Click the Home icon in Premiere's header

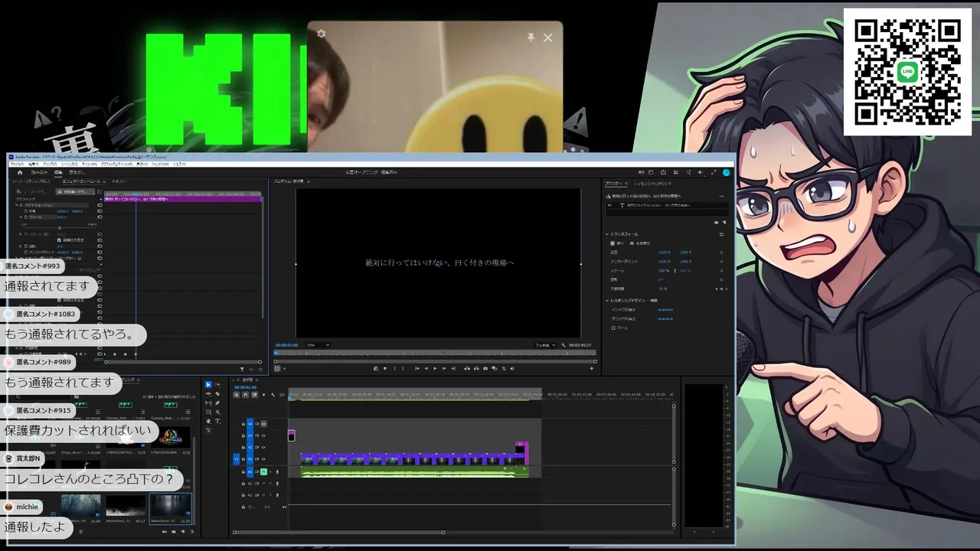click(20, 172)
